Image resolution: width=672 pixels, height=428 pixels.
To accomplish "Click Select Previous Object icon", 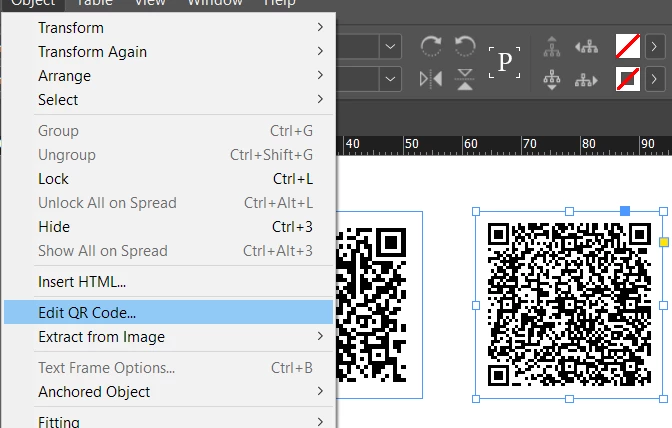I will click(x=586, y=47).
